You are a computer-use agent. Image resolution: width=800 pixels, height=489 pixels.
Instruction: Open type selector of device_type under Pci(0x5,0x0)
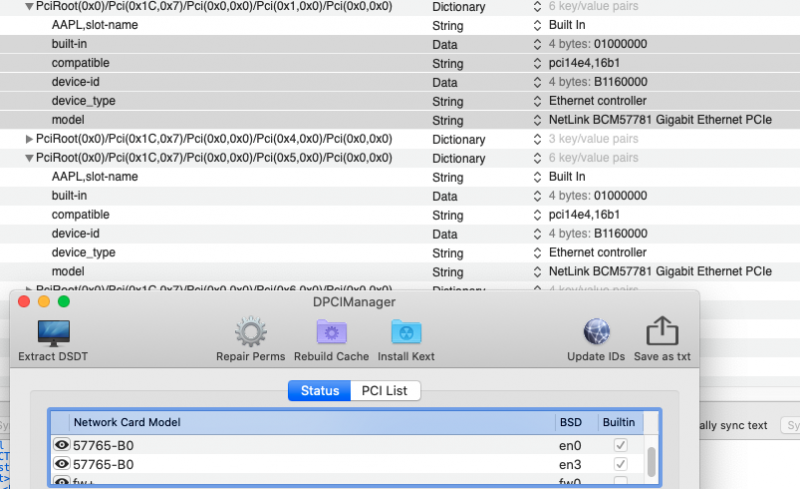click(537, 253)
